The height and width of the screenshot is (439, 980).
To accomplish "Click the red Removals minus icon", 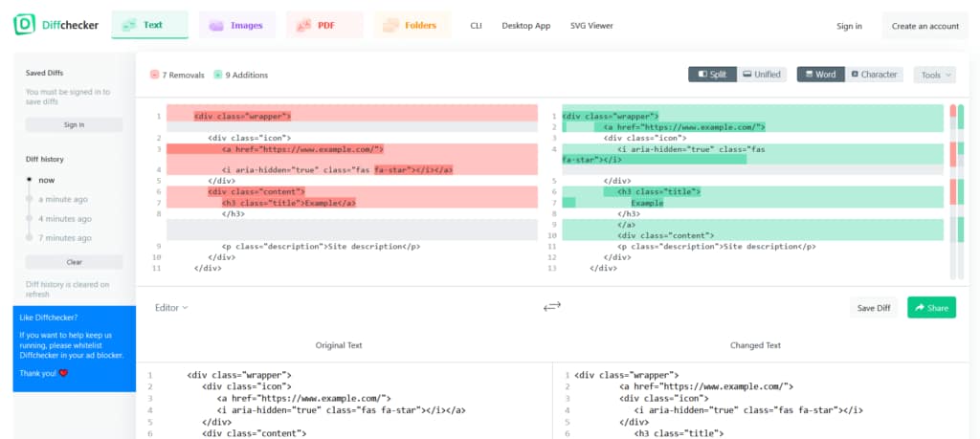I will 154,75.
